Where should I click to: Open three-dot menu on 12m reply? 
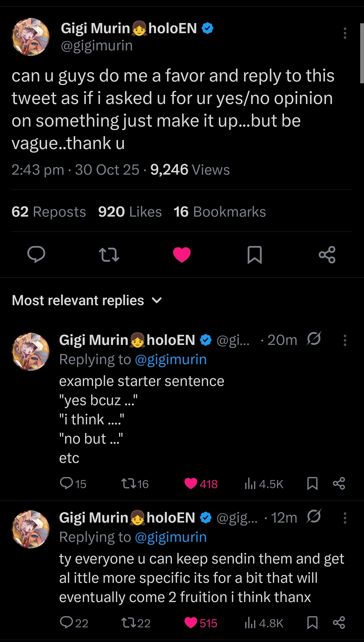[345, 518]
